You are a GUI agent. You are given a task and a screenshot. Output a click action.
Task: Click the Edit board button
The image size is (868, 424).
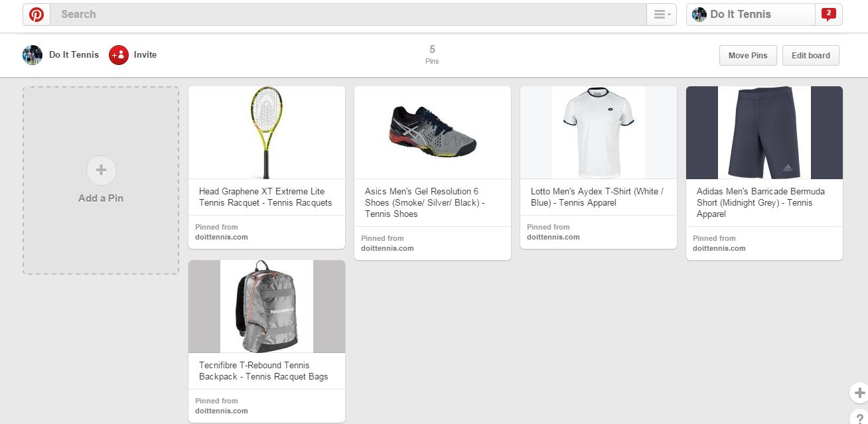(x=810, y=56)
